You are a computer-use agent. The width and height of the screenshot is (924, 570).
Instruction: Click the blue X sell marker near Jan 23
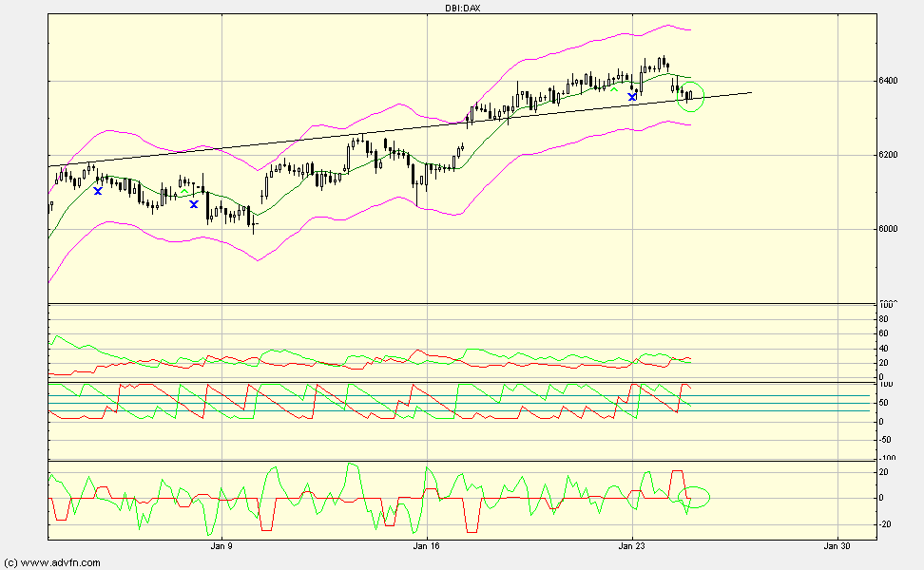pos(631,96)
